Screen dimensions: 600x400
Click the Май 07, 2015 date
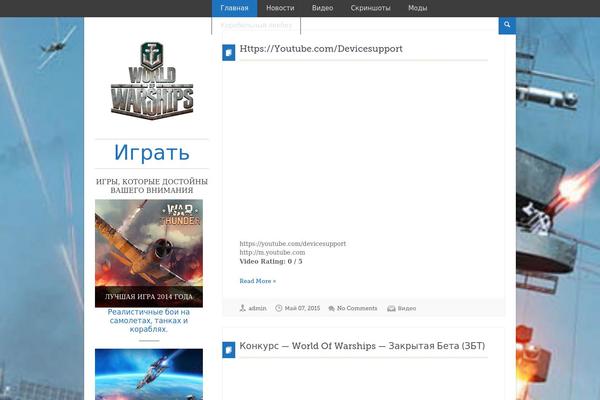[x=302, y=308]
